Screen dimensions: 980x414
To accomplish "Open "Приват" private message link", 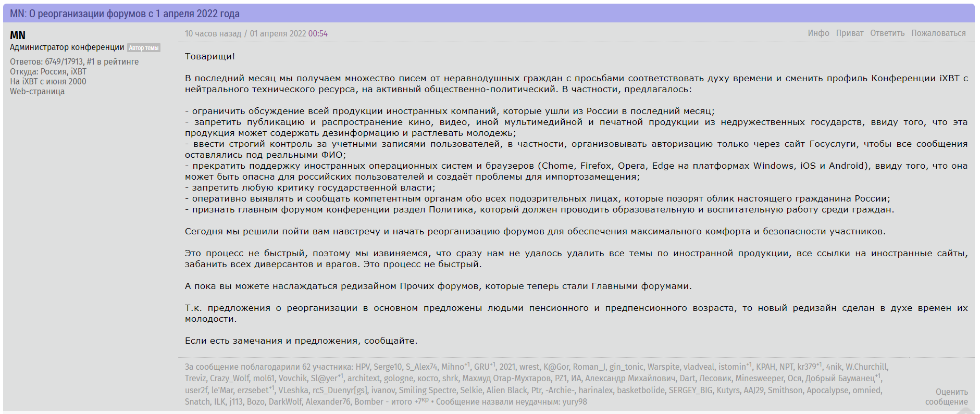I will click(x=849, y=33).
